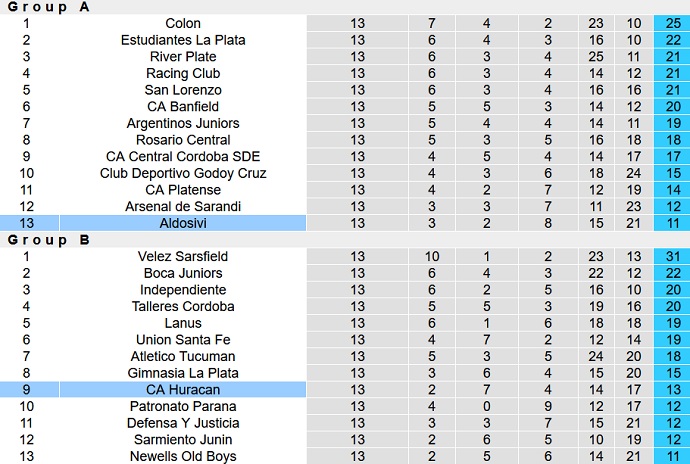This screenshot has width=690, height=464.
Task: Open the Colon team link
Action: point(183,23)
